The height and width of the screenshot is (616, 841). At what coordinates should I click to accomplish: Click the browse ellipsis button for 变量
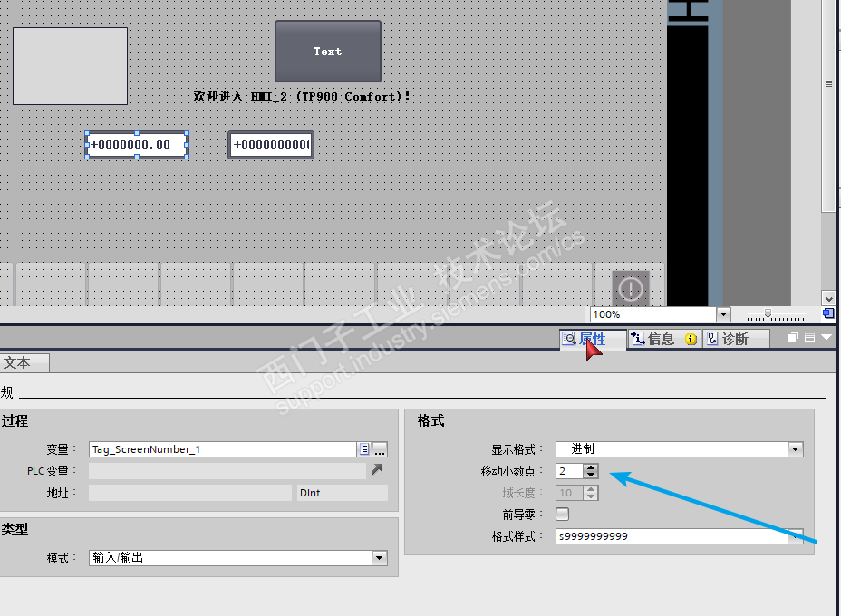(x=380, y=449)
